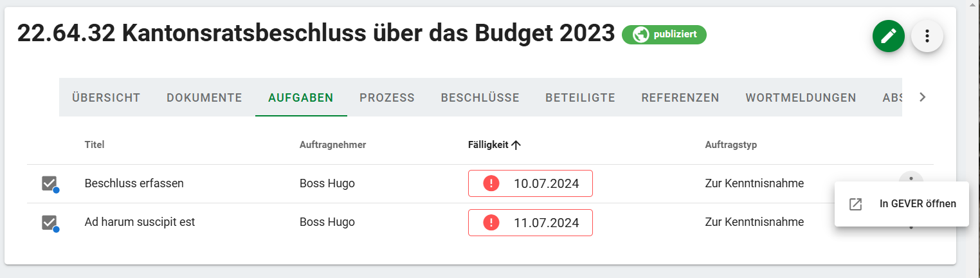Sort by the 'Auftragnehmer' column header
Screen dimensions: 980x278
click(332, 145)
